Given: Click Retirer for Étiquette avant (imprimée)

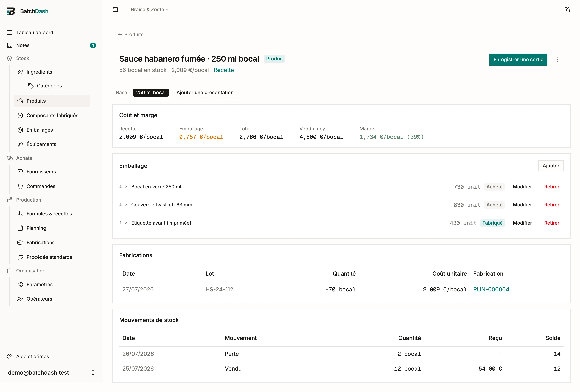Looking at the screenshot, I should 552,223.
